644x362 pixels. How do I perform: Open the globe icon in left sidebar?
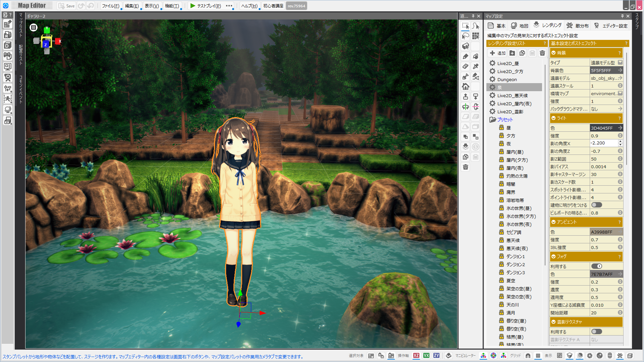tap(8, 110)
